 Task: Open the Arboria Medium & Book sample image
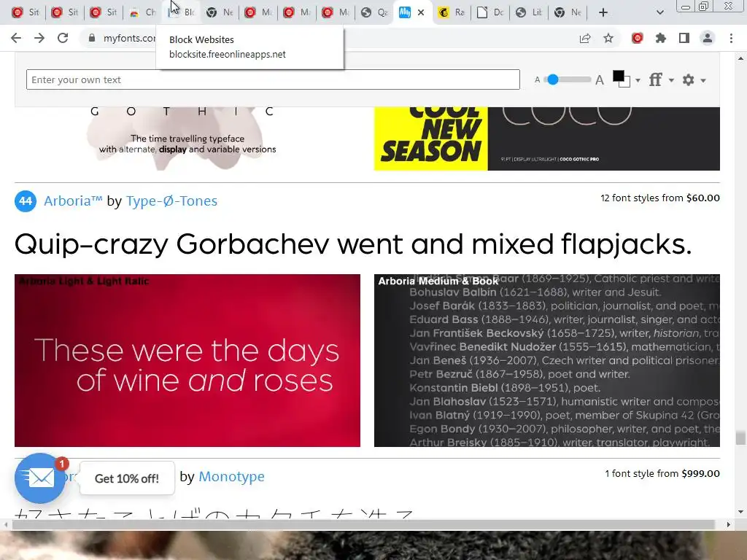(547, 360)
